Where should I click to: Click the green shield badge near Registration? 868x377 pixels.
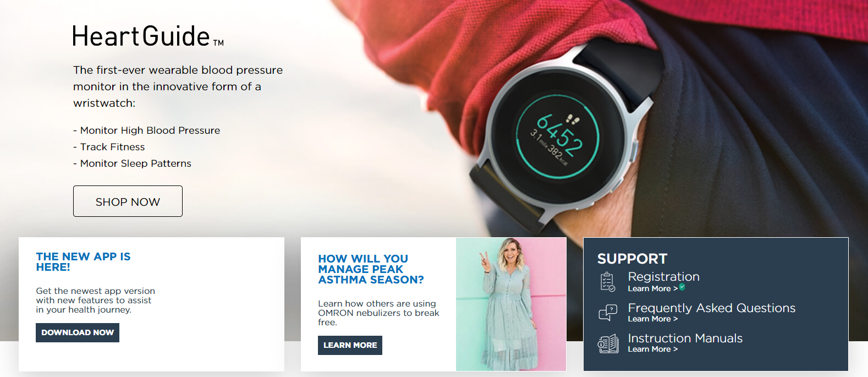tap(682, 287)
